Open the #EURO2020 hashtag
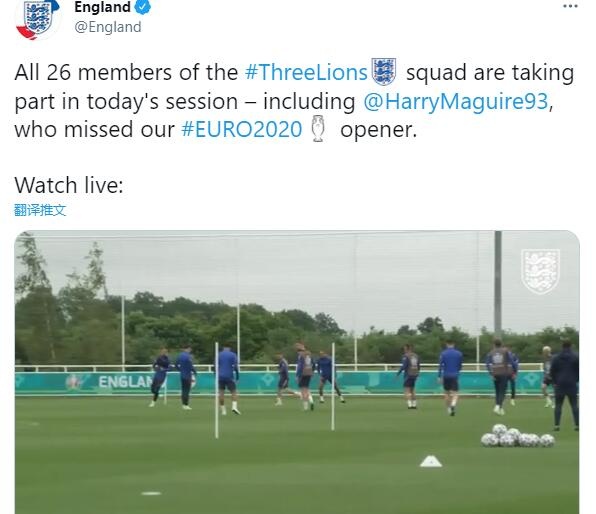 242,129
